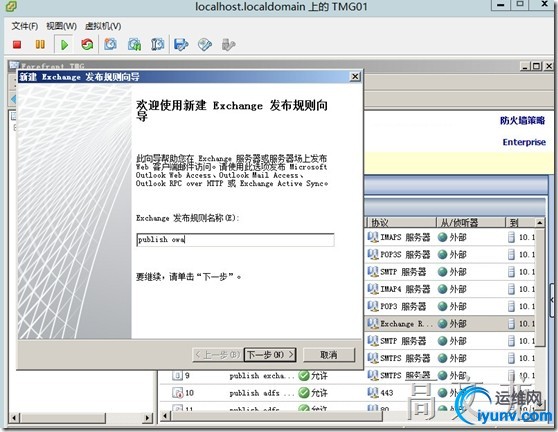Viewport: 558px width, 432px height.
Task: Click the floppy drive connect icon
Action: [181, 44]
